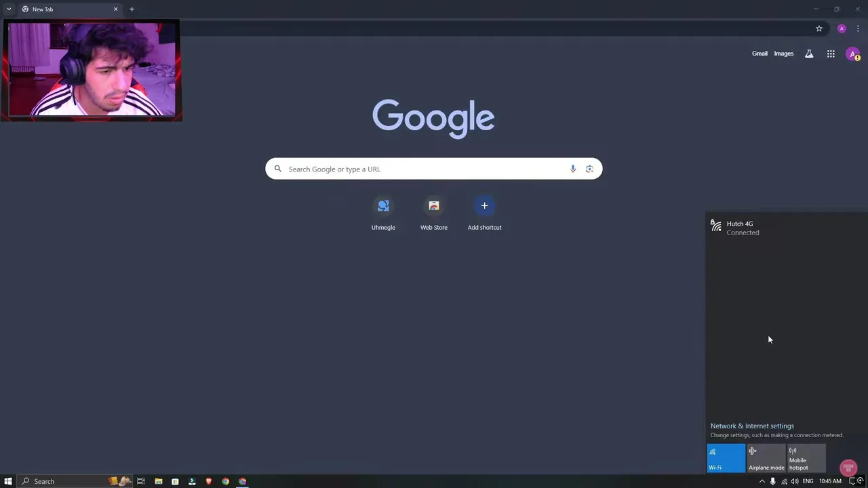Open the Chrome profile avatar in toolbar

[x=842, y=28]
